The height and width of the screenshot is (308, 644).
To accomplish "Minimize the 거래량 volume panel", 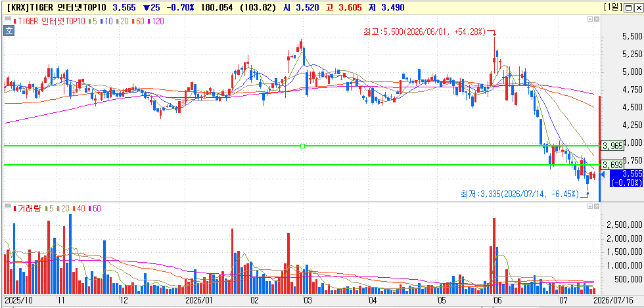I will click(x=590, y=206).
